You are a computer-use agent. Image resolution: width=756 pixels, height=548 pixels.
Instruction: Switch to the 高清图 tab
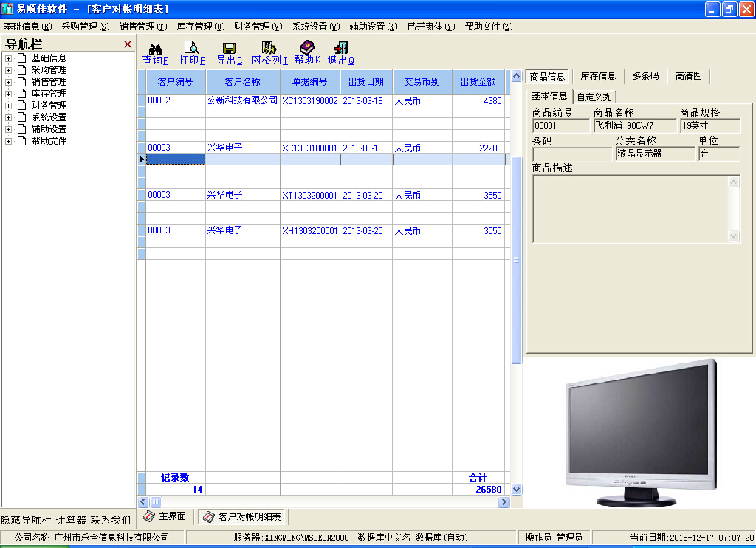point(689,76)
